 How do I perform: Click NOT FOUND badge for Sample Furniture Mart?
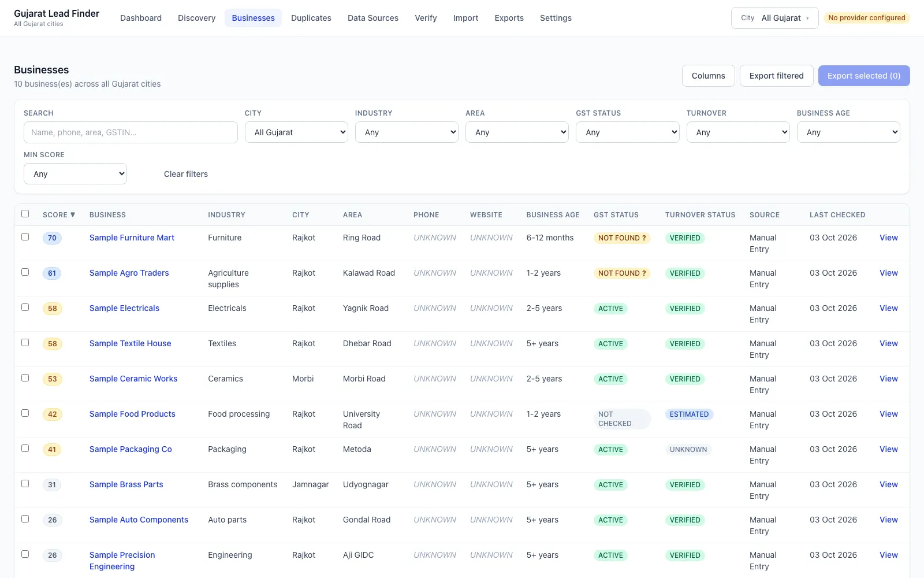622,238
